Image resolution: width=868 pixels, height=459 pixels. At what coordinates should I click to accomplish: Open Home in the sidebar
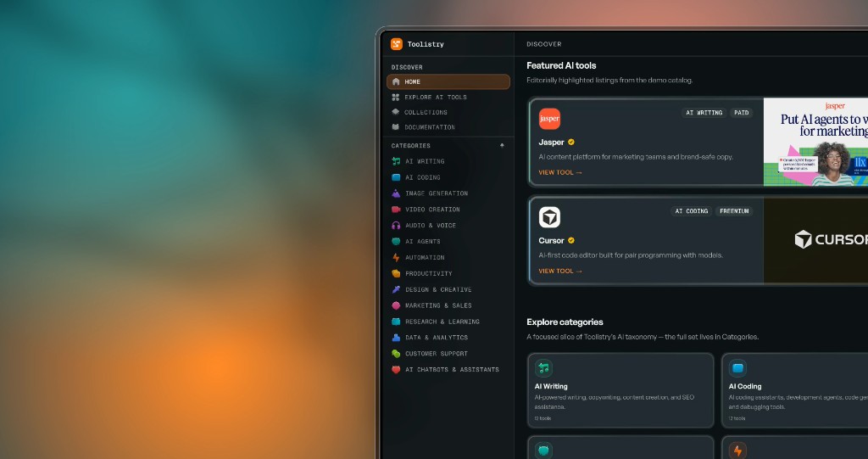(x=448, y=81)
